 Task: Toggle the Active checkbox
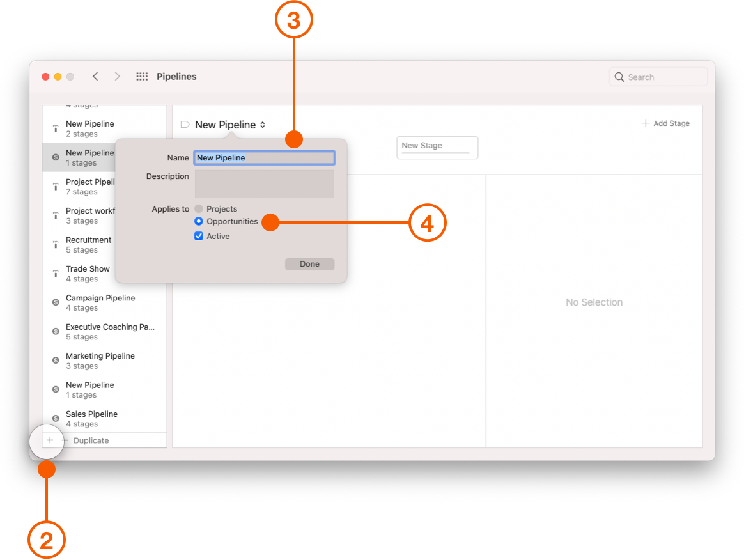click(199, 236)
